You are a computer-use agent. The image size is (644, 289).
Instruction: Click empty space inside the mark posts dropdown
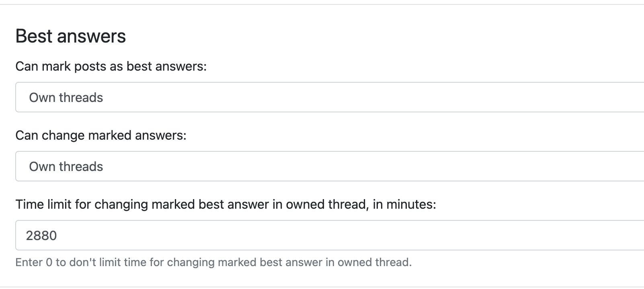click(x=402, y=97)
